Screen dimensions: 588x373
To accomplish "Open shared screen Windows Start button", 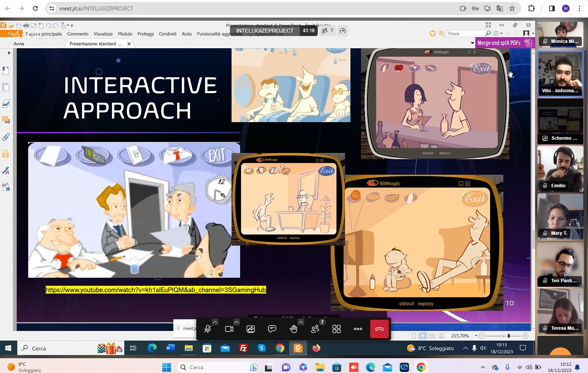I will [x=8, y=348].
